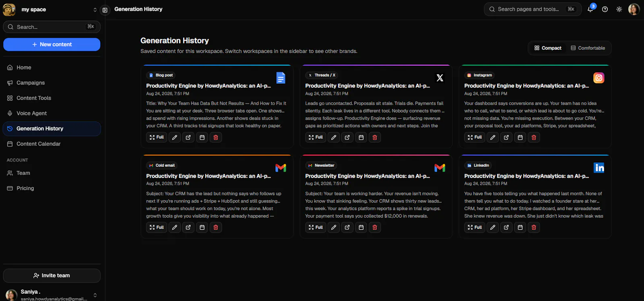Click the Blog post tag label

(x=161, y=75)
